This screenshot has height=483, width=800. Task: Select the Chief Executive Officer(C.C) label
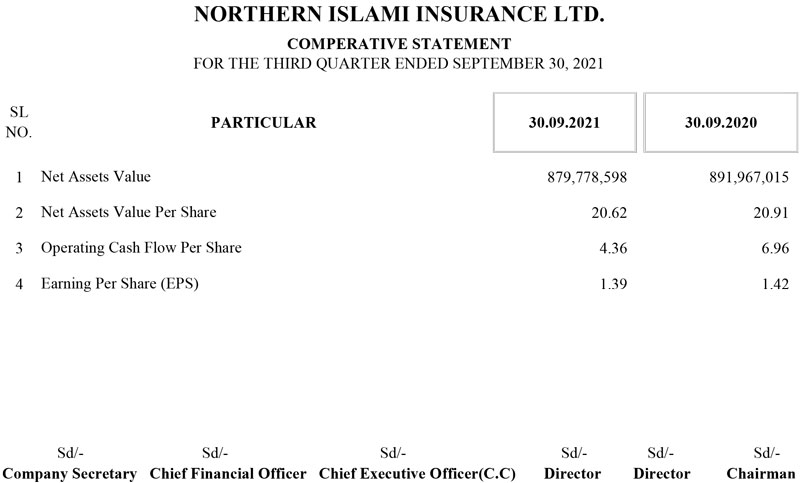pos(417,473)
